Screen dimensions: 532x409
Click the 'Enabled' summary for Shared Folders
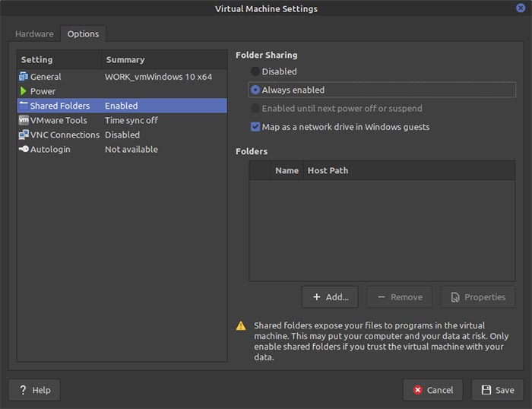pos(122,106)
